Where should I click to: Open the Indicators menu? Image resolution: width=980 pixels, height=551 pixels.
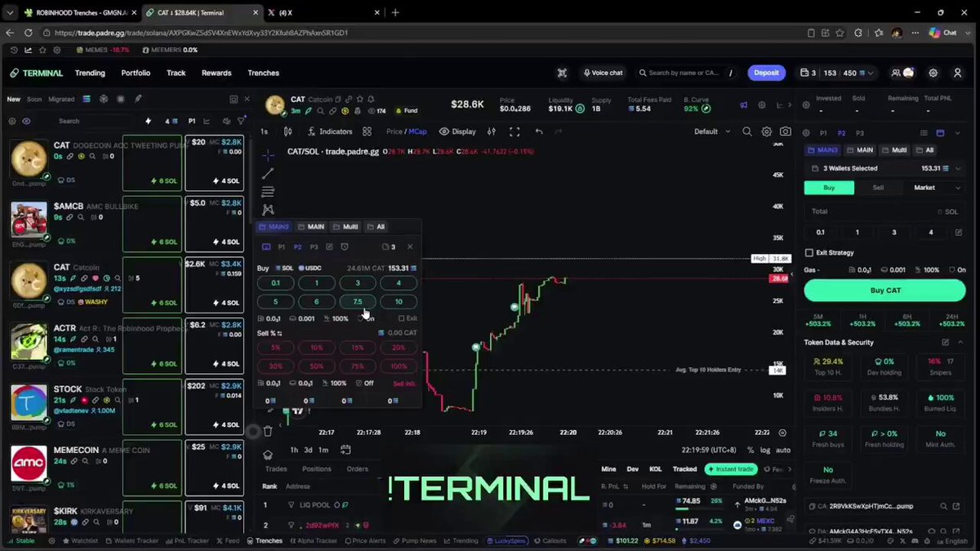[330, 131]
